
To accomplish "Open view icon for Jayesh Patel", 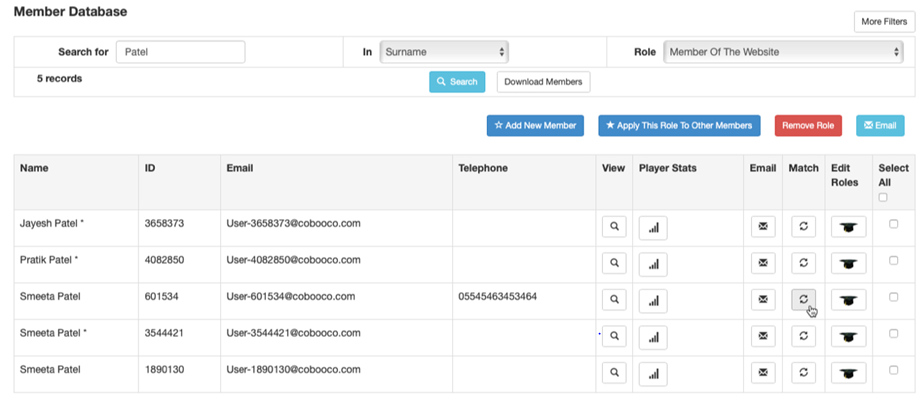I will coord(614,227).
